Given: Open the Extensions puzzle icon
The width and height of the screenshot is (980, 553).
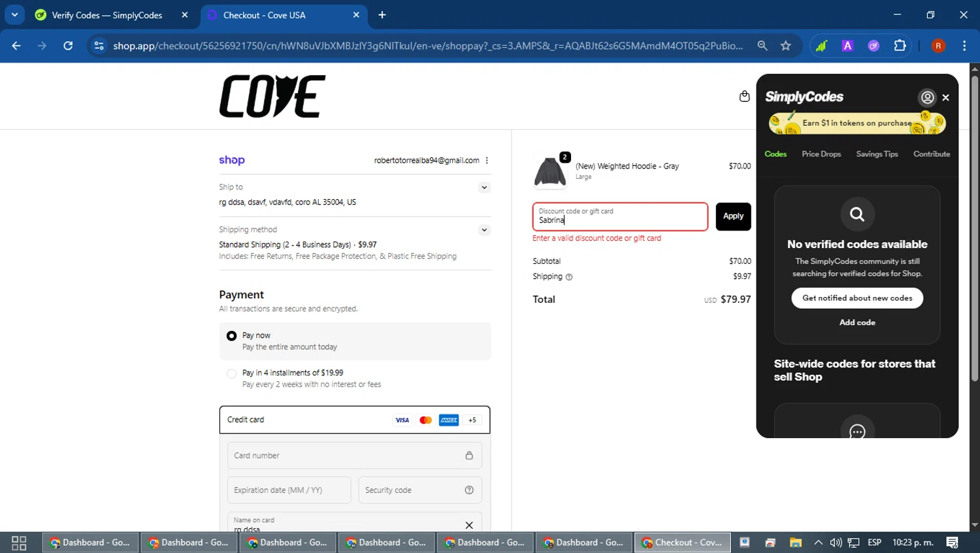Looking at the screenshot, I should (900, 46).
